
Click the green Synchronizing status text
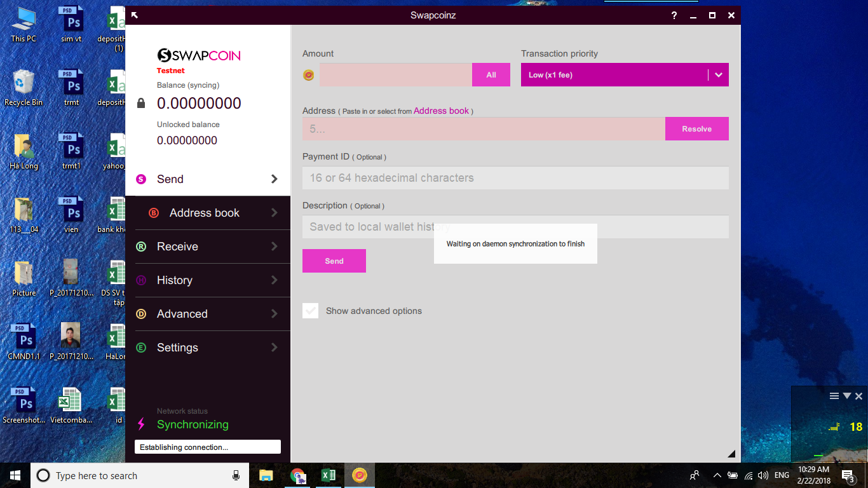193,424
